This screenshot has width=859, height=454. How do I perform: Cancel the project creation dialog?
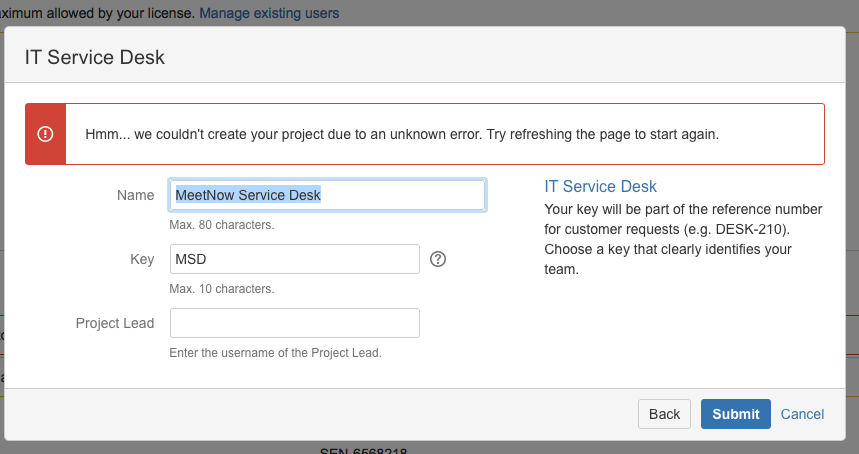coord(802,414)
